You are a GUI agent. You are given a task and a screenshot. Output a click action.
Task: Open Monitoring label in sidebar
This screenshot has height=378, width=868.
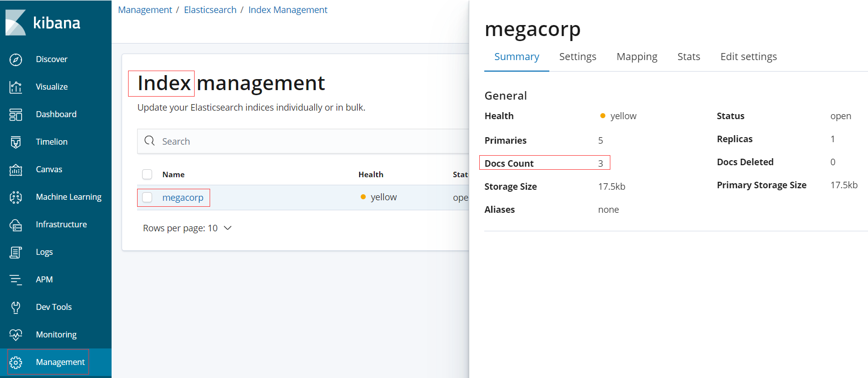[56, 334]
